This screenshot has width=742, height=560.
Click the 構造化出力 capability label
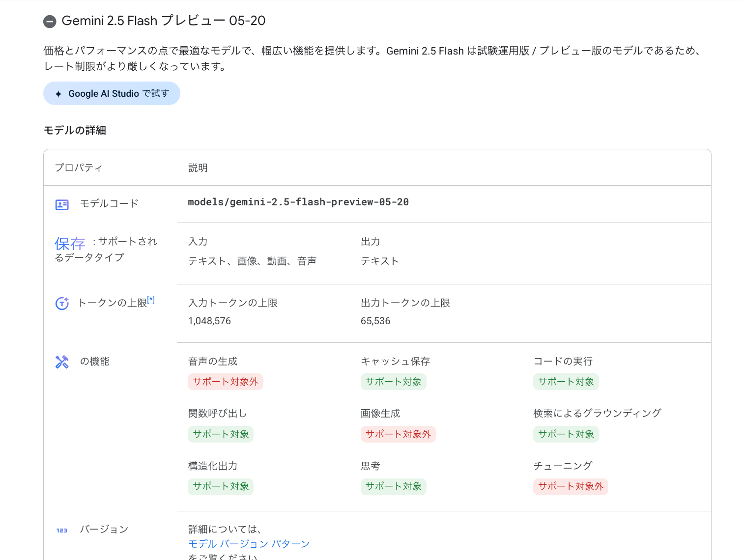(213, 466)
